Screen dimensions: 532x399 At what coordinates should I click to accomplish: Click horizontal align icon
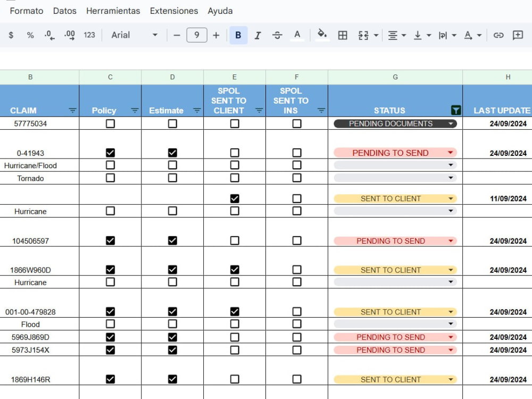pos(393,35)
